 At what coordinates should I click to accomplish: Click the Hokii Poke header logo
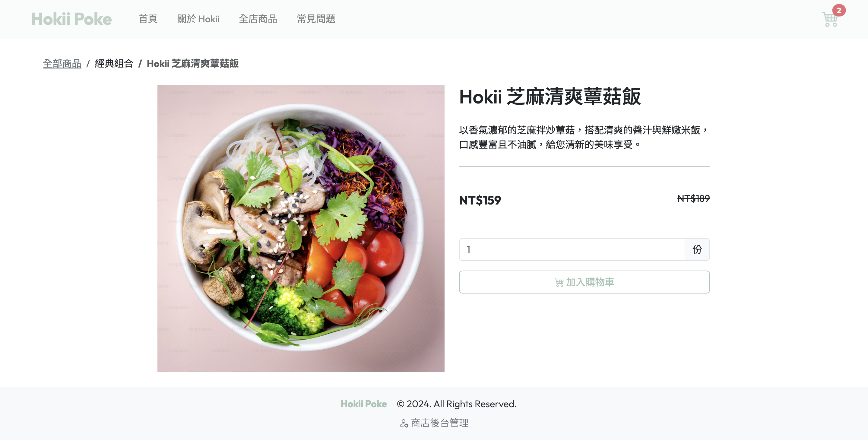click(x=71, y=19)
